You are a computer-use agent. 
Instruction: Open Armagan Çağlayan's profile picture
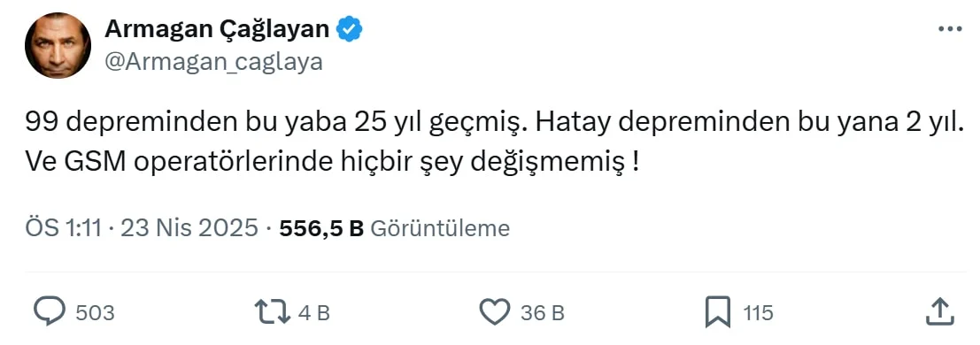point(58,46)
